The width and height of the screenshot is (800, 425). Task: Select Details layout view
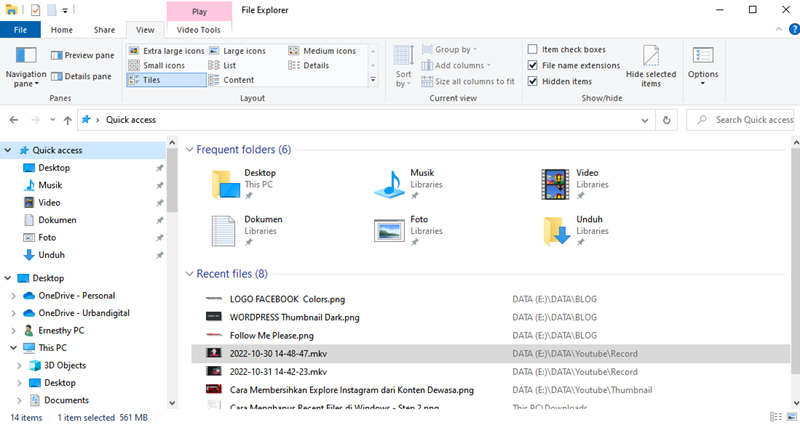click(x=315, y=65)
